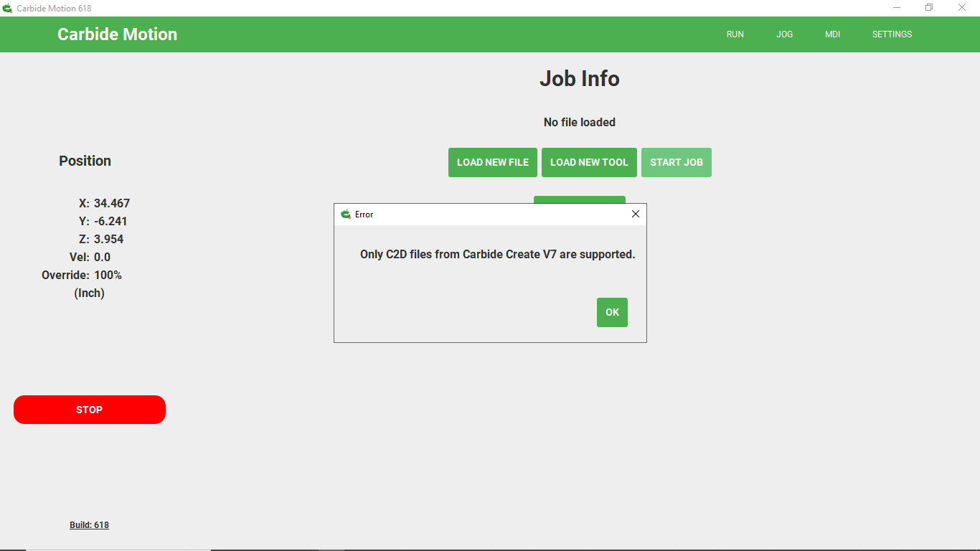Click the No file loaded text

(580, 122)
